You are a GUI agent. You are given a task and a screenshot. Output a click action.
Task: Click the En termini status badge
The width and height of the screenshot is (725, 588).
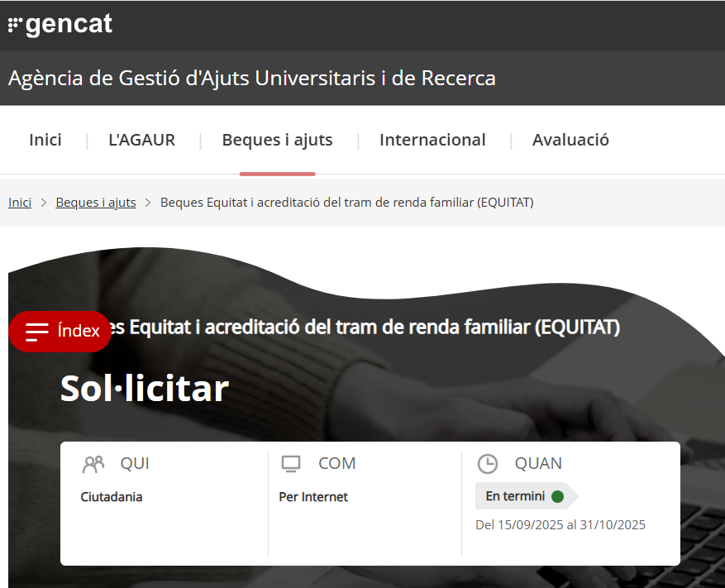click(x=516, y=497)
